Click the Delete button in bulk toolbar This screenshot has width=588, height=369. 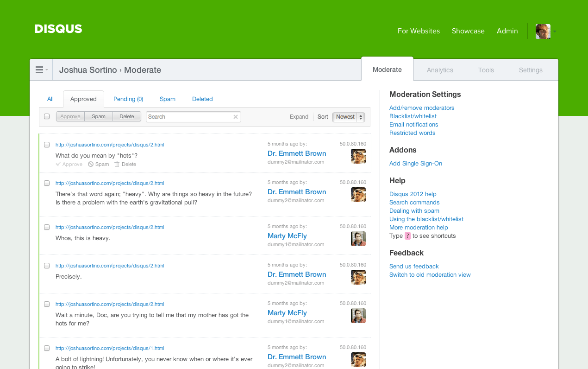coord(127,116)
